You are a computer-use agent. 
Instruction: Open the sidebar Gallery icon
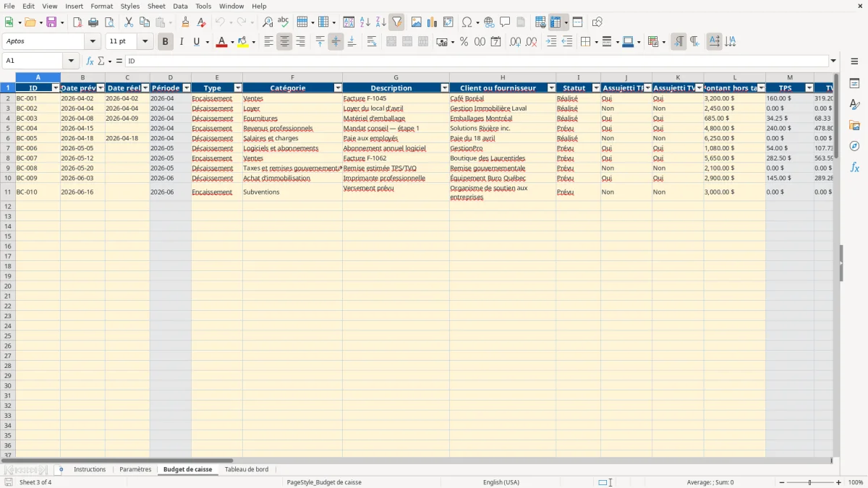(854, 126)
